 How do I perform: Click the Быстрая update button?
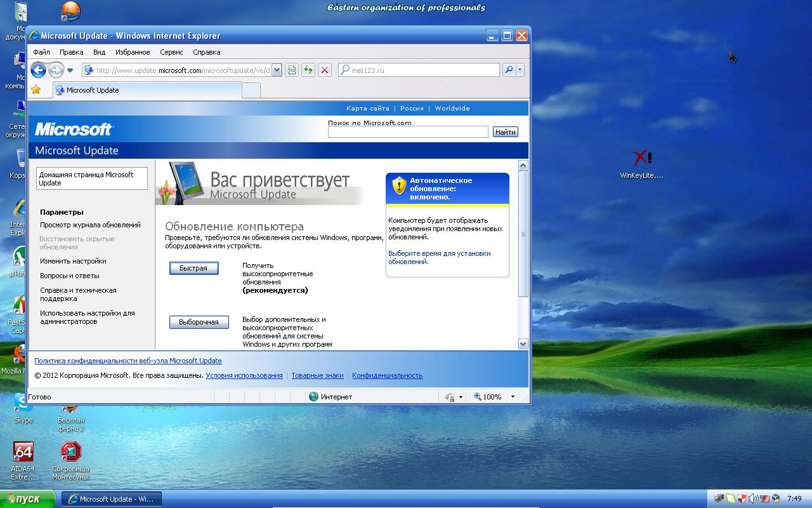(x=193, y=268)
